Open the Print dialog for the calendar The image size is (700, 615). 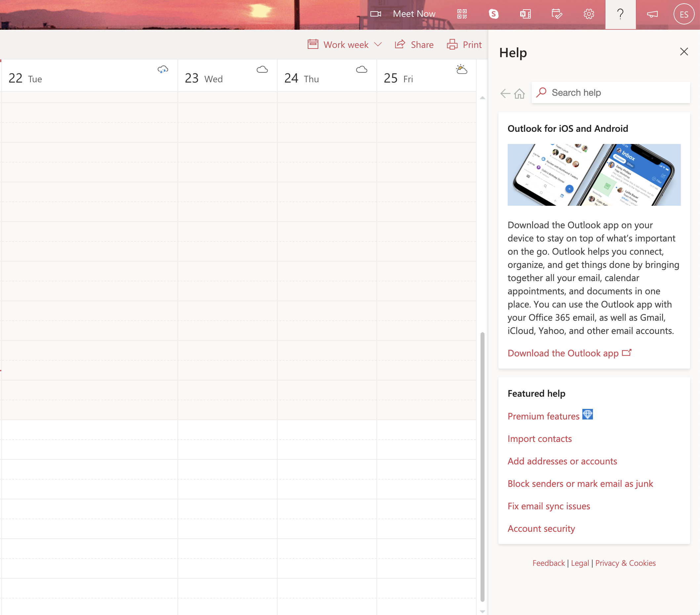click(x=464, y=45)
